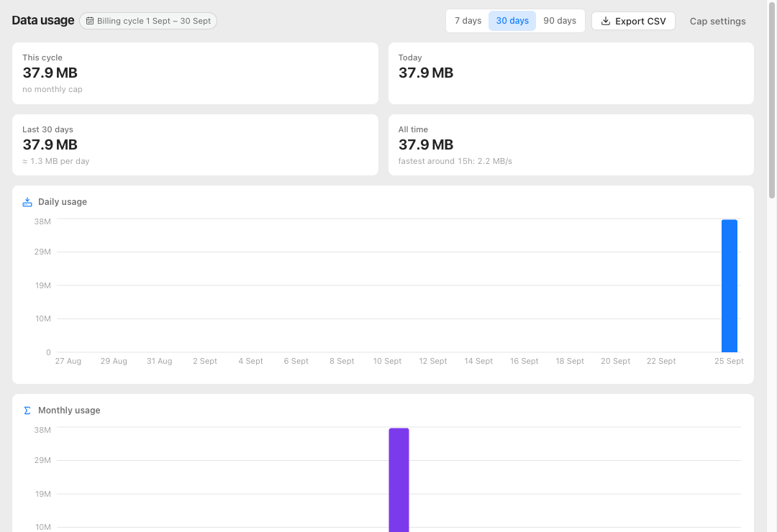Click the 10 Sept axis label
777x532 pixels.
(x=388, y=361)
